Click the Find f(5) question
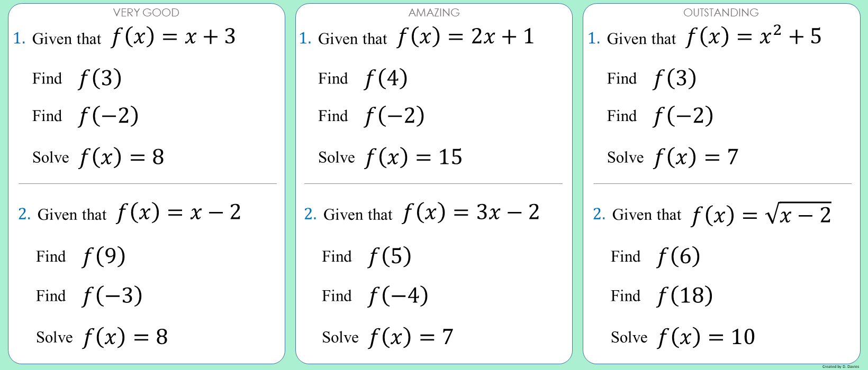This screenshot has height=370, width=868. click(366, 257)
